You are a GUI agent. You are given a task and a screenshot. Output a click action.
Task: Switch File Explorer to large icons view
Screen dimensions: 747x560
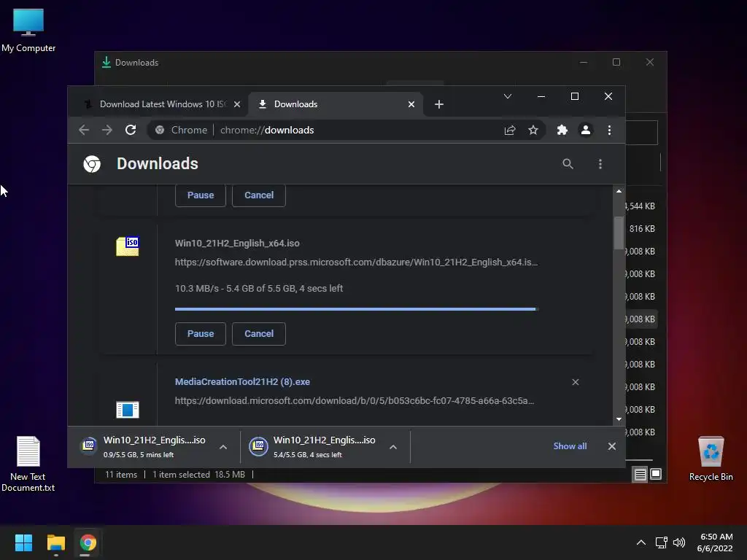[x=656, y=474]
